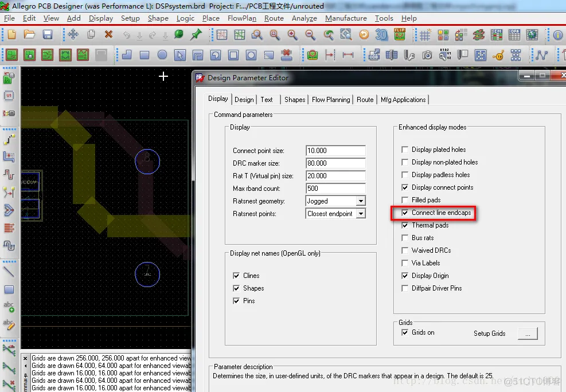Open the FlowPlan menu
566x392 pixels.
point(242,18)
